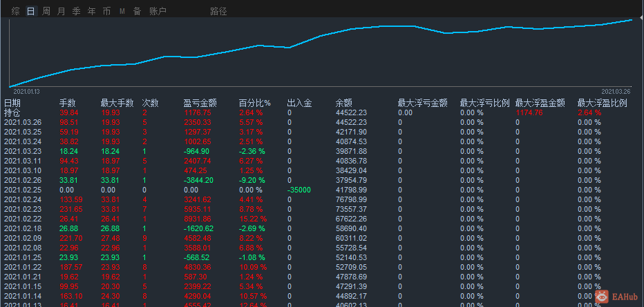The image size is (644, 307).
Task: Click the 15.22 % percentage cell
Action: pos(253,219)
